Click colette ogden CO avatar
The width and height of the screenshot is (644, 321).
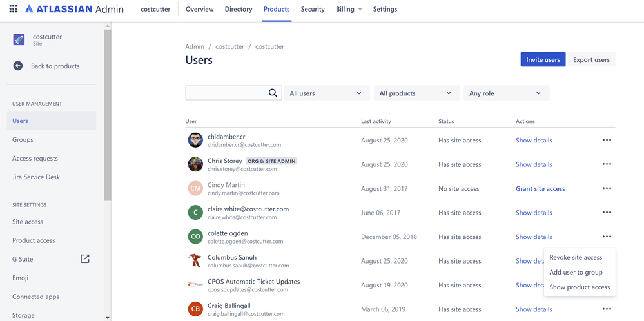click(x=195, y=237)
